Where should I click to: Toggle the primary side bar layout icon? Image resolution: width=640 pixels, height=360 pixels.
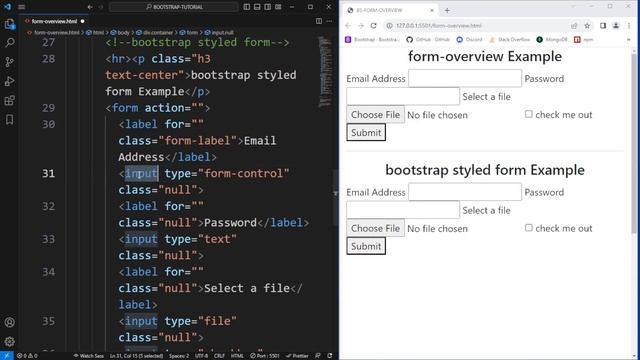[247, 7]
